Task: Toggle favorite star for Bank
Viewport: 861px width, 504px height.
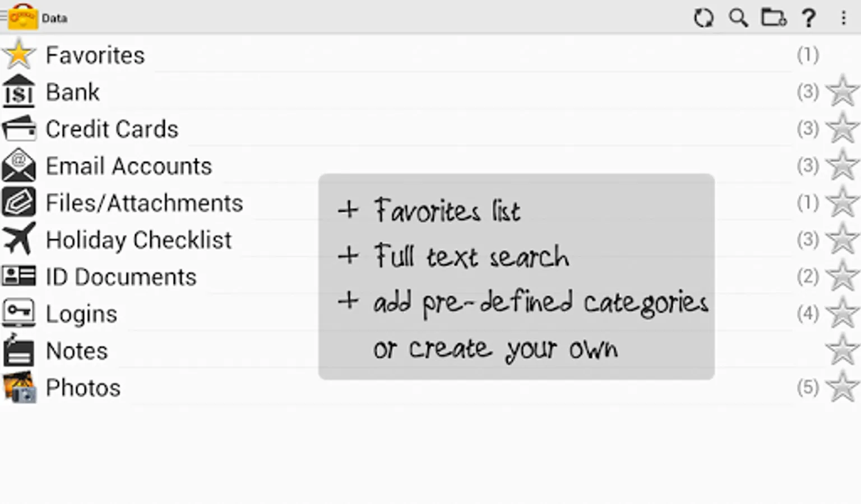Action: coord(842,91)
